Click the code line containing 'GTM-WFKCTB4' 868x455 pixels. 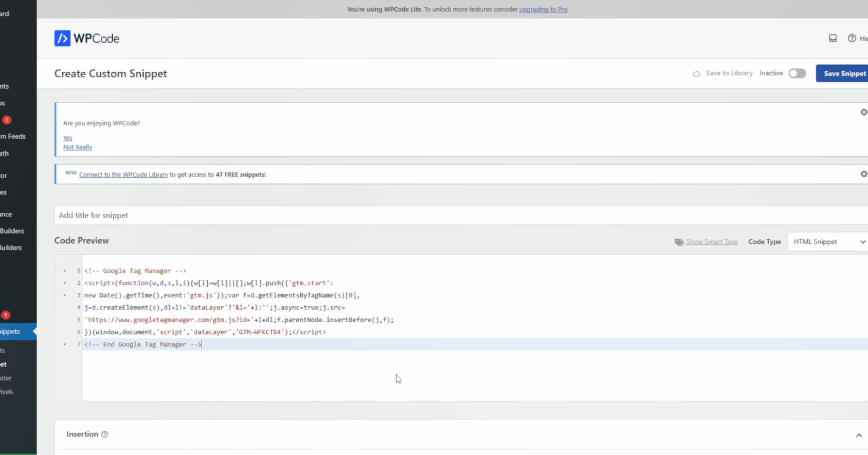[205, 332]
